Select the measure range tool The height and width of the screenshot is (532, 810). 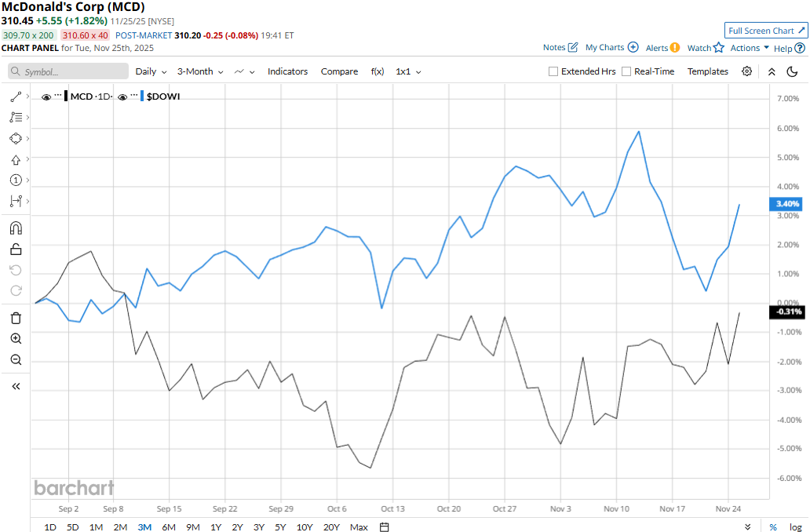16,201
